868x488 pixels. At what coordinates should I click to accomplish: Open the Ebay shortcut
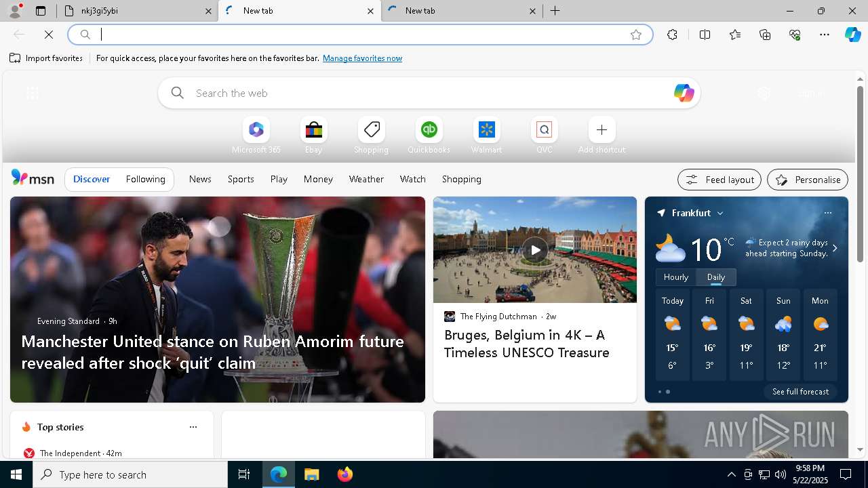tap(313, 136)
